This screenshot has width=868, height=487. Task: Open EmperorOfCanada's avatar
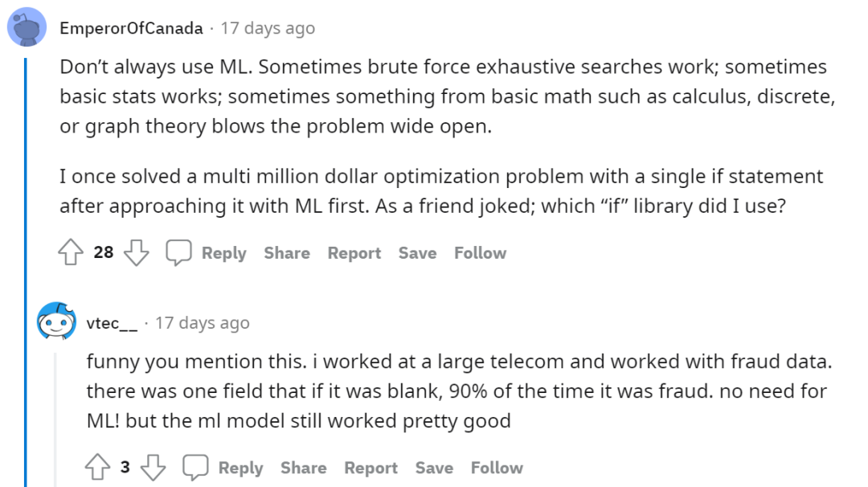click(x=27, y=28)
